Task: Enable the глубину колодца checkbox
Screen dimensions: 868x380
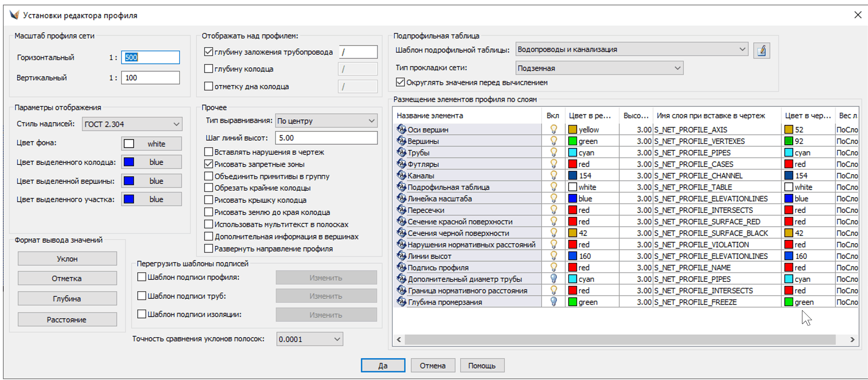Action: coord(209,69)
